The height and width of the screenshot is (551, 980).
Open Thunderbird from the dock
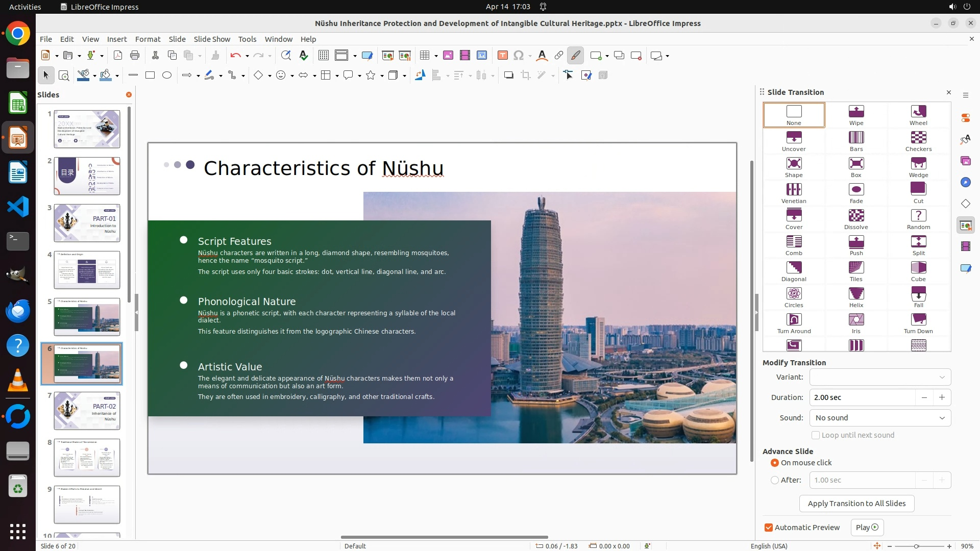18,311
